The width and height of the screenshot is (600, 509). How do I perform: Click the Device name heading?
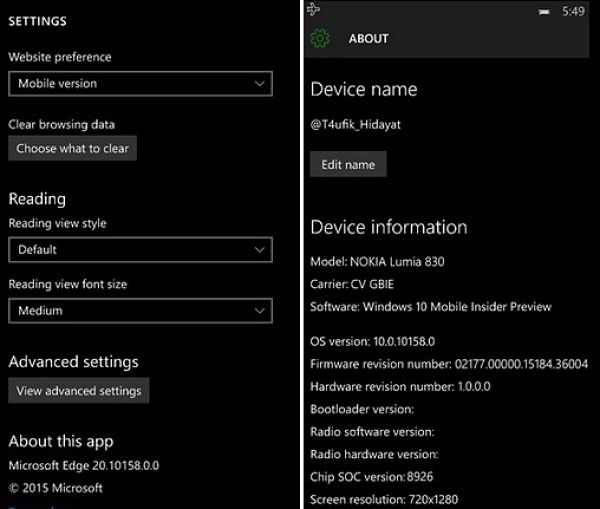pyautogui.click(x=364, y=89)
